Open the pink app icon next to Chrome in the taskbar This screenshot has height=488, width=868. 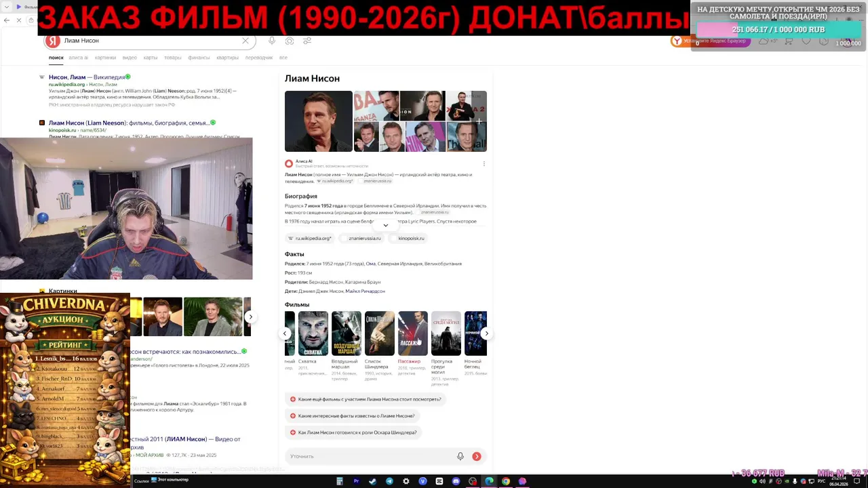pyautogui.click(x=522, y=481)
